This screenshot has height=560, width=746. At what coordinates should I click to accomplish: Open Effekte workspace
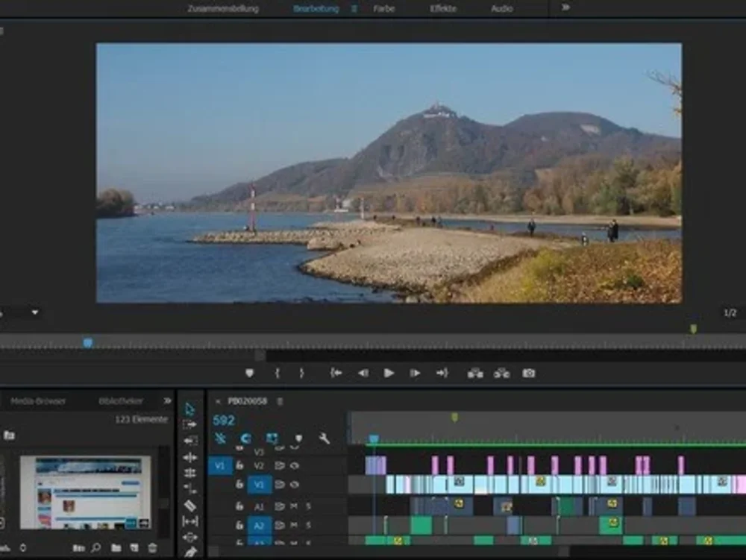pos(443,8)
